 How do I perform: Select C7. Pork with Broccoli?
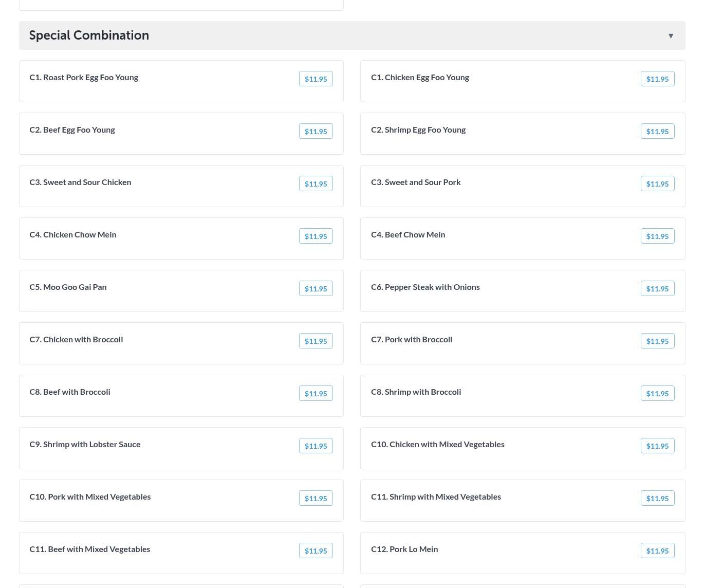[411, 340]
